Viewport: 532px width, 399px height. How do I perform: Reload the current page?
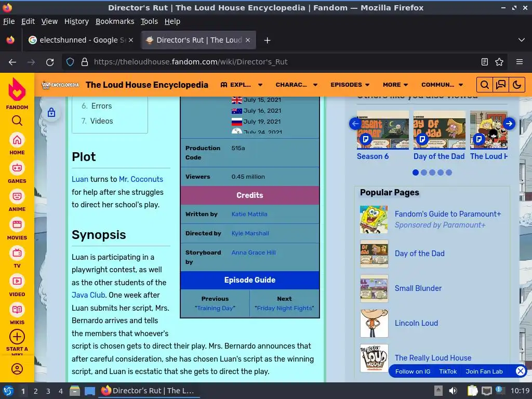pos(50,62)
